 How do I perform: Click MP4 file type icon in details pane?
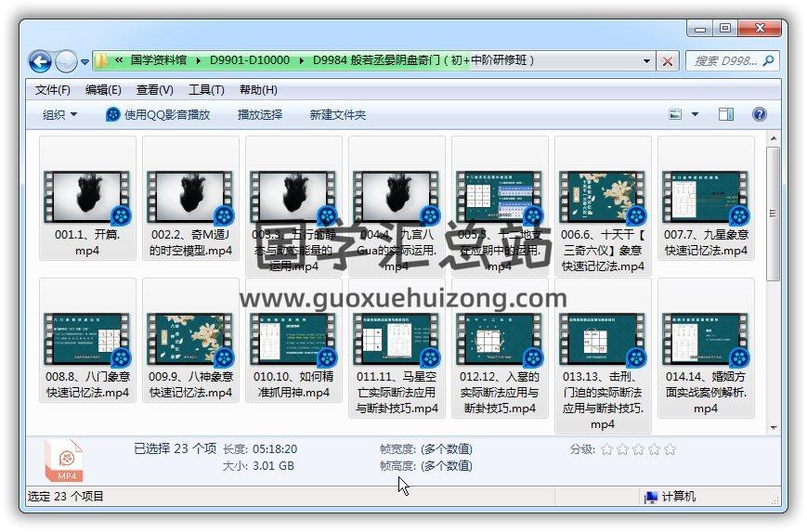click(x=64, y=461)
